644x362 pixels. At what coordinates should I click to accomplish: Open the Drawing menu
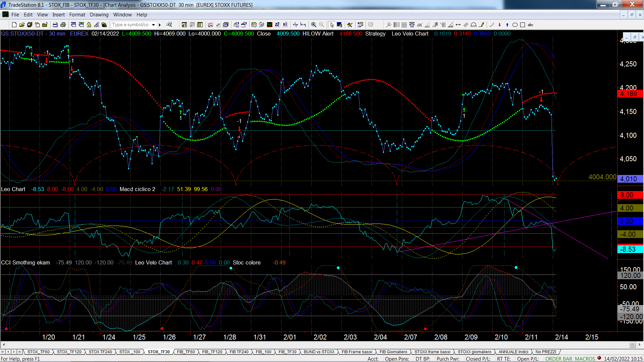(x=99, y=15)
